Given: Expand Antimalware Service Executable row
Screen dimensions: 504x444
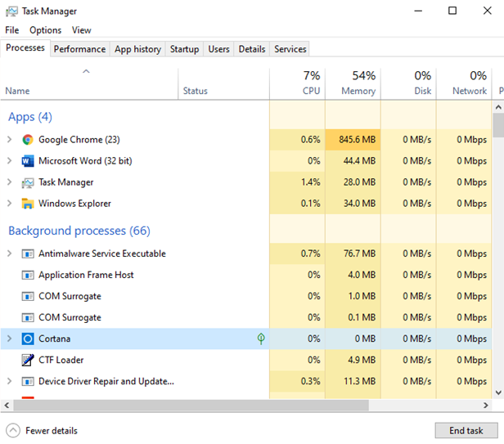Looking at the screenshot, I should tap(9, 253).
